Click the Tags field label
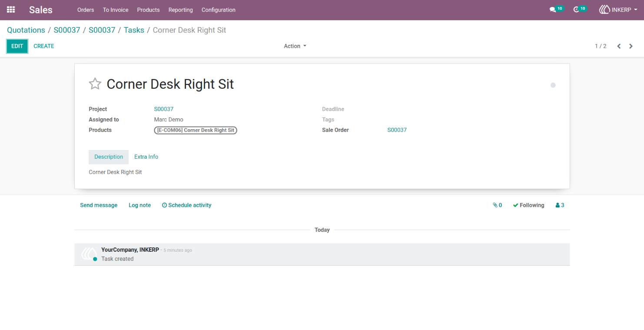 click(x=328, y=120)
